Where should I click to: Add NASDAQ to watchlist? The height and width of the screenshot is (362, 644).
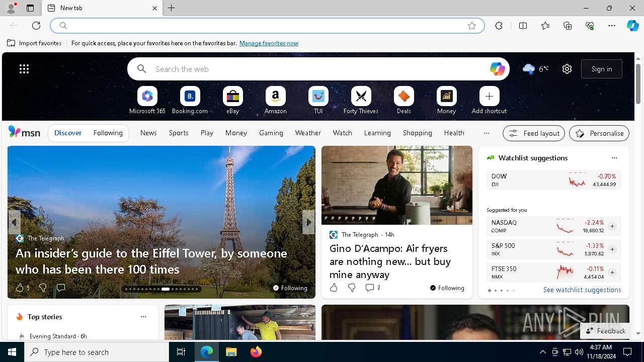point(612,226)
